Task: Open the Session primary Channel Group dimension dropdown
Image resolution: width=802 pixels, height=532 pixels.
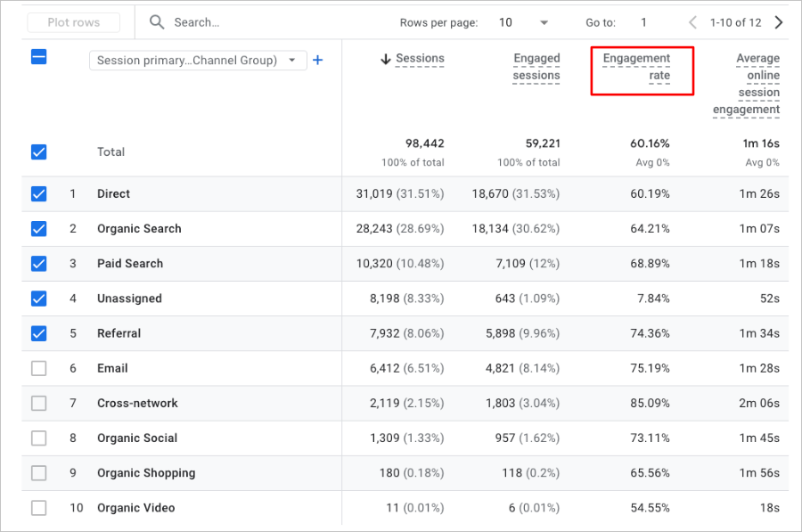Action: (x=200, y=60)
